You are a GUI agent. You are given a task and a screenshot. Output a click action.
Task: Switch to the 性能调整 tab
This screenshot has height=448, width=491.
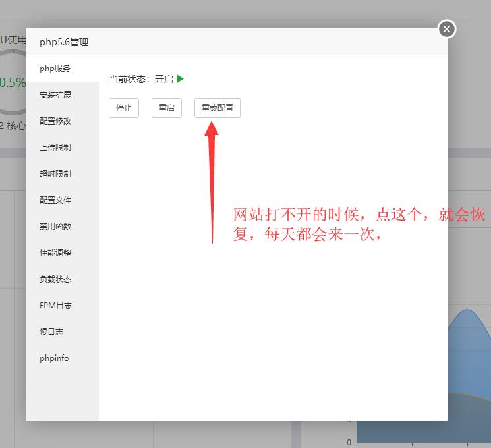pos(63,252)
